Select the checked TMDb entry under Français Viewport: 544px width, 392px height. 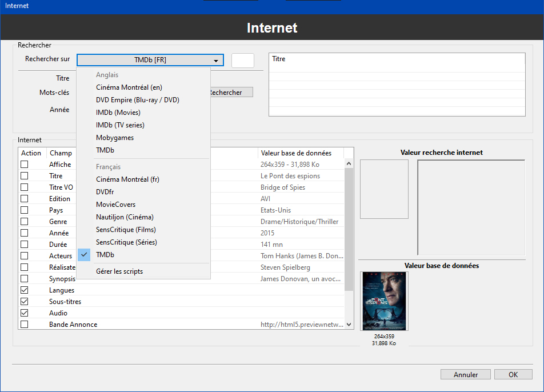click(105, 255)
